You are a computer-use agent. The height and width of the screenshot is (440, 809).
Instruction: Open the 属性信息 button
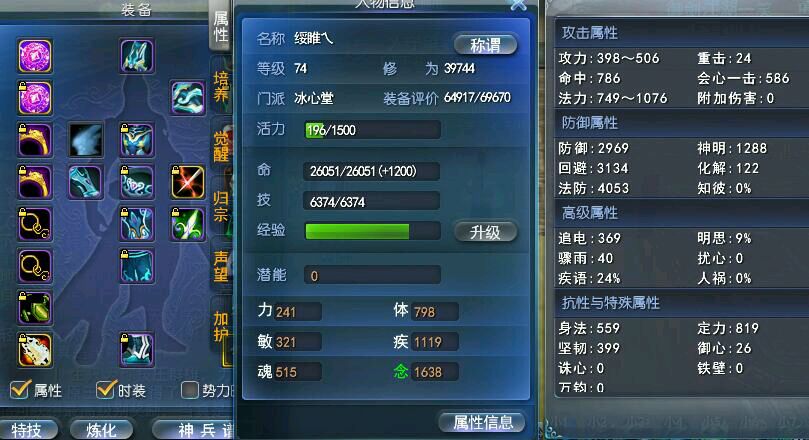tap(482, 422)
